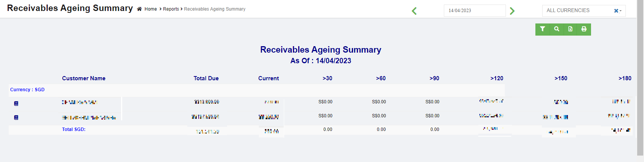Screen dimensions: 644x162
Task: Open the Reports breadcrumb link
Action: pos(171,9)
